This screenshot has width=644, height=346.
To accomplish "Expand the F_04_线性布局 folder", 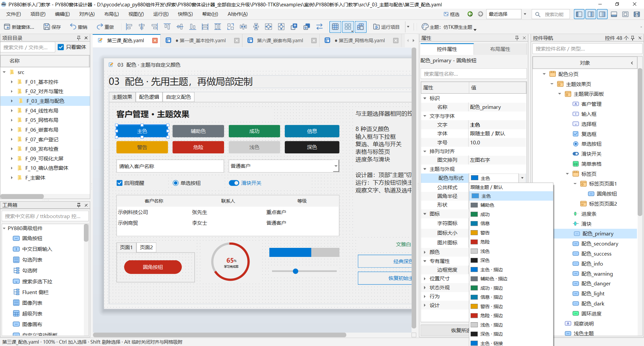I will point(12,111).
